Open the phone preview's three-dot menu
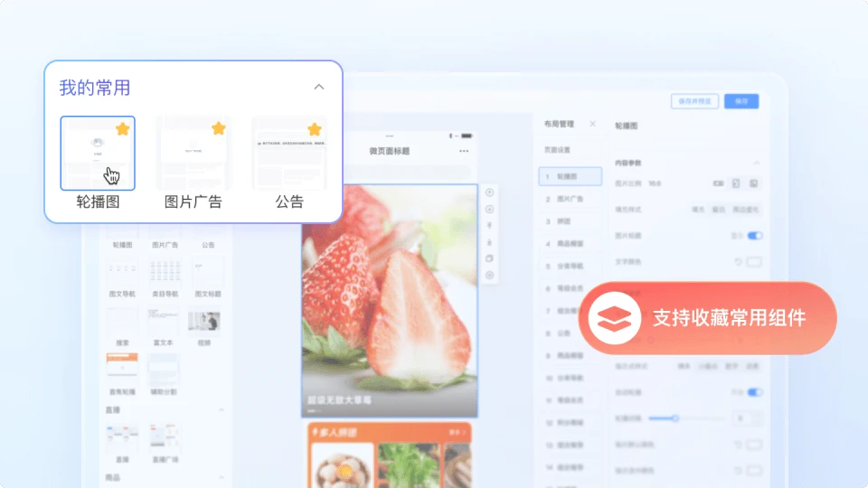 [464, 151]
